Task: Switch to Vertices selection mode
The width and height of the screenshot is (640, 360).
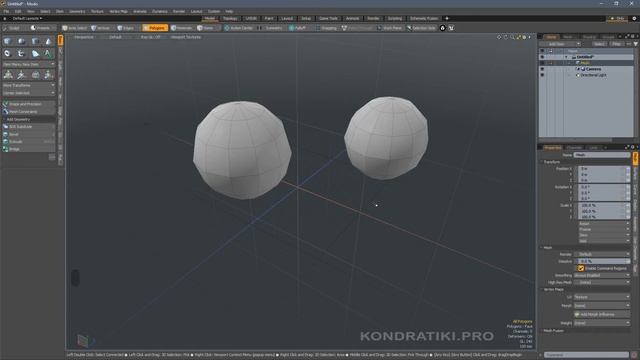Action: (x=100, y=28)
